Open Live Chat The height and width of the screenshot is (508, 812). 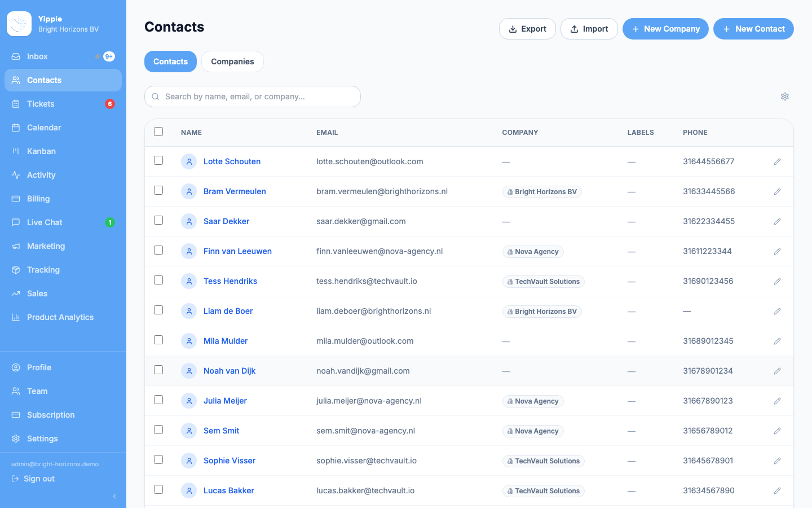coord(63,222)
